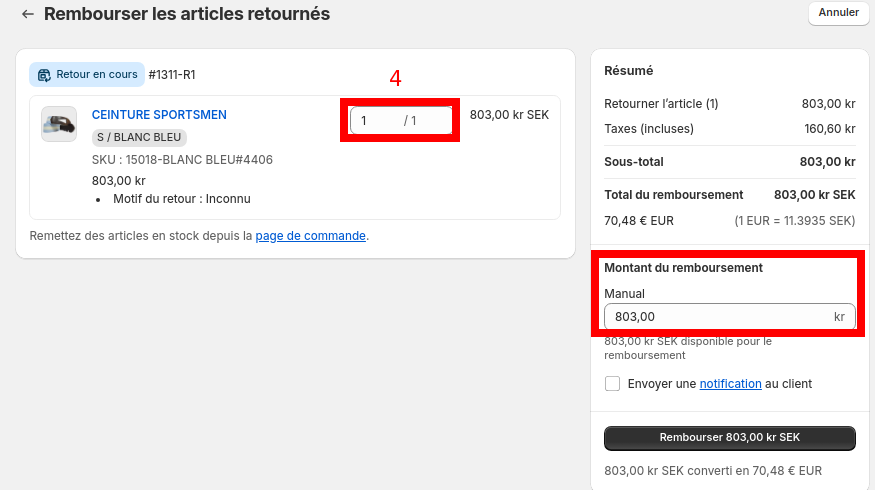Select the Total du remboursement row
The height and width of the screenshot is (490, 875).
click(729, 195)
